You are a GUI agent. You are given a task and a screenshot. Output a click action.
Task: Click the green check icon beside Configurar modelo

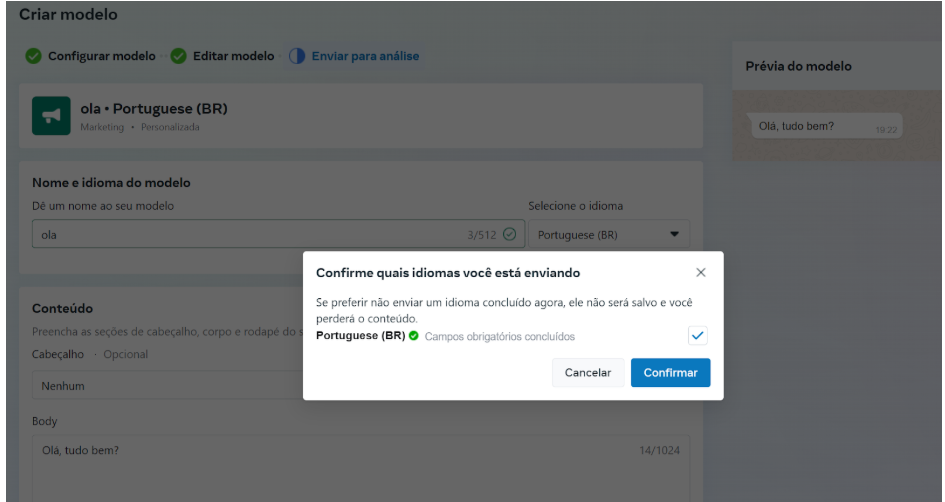[x=33, y=56]
